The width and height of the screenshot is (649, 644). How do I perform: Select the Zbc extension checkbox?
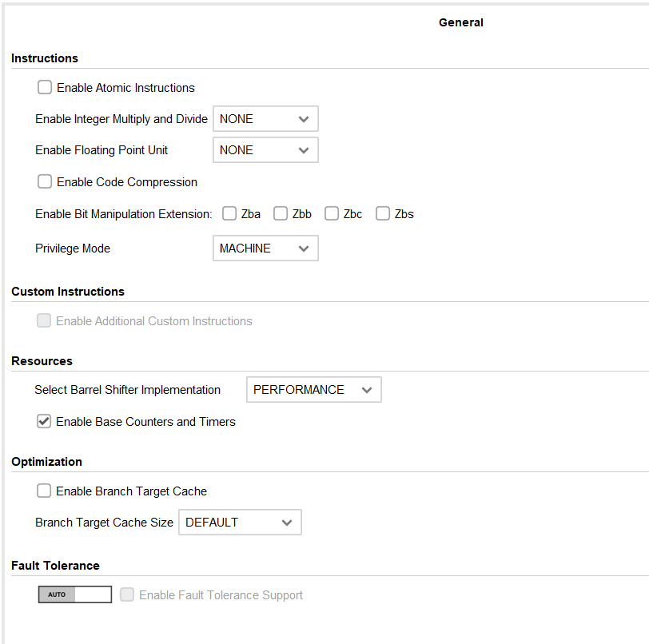tap(332, 214)
